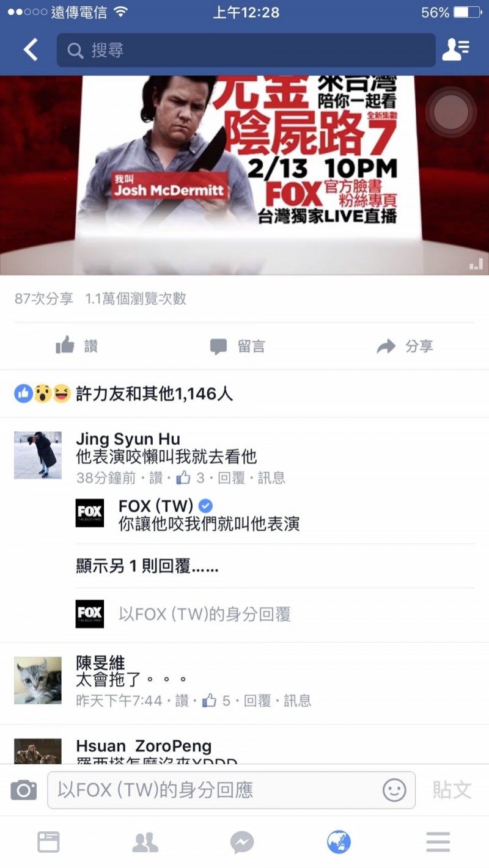Image resolution: width=489 pixels, height=868 pixels.
Task: Tap the camera icon beside comment box
Action: (24, 790)
